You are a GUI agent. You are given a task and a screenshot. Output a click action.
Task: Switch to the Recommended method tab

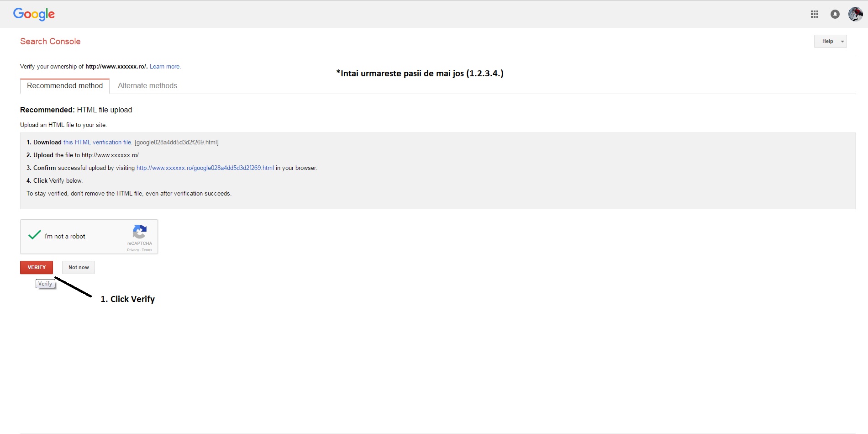tap(65, 86)
